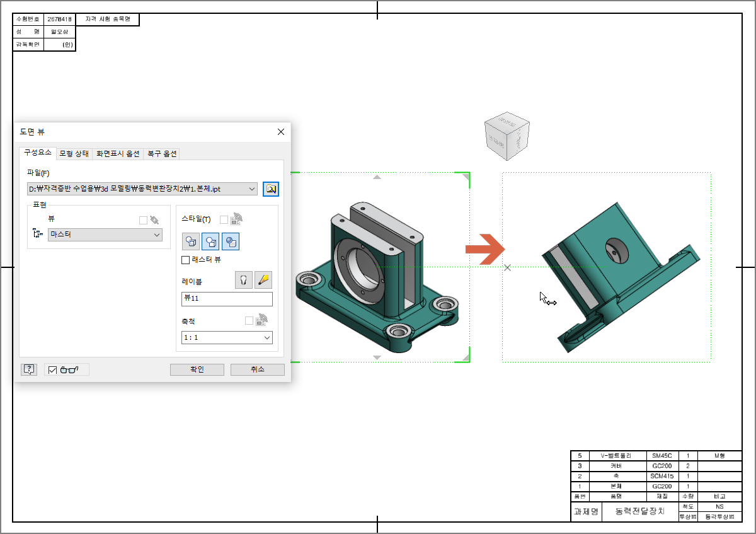Select the Hidden Line style button

pos(191,241)
